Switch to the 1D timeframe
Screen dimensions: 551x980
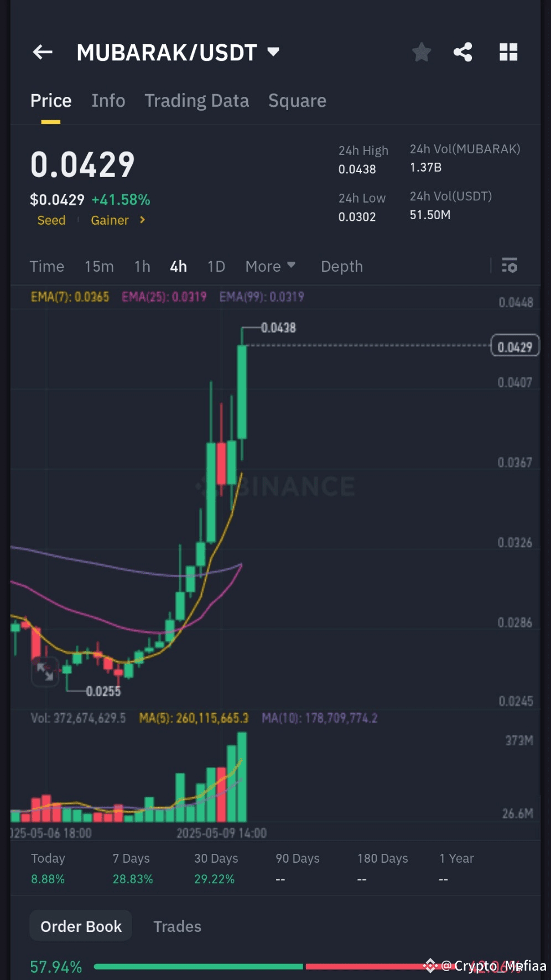(x=216, y=267)
